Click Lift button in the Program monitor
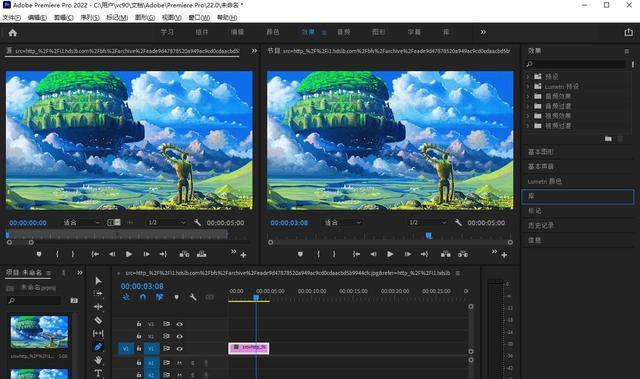 446,254
